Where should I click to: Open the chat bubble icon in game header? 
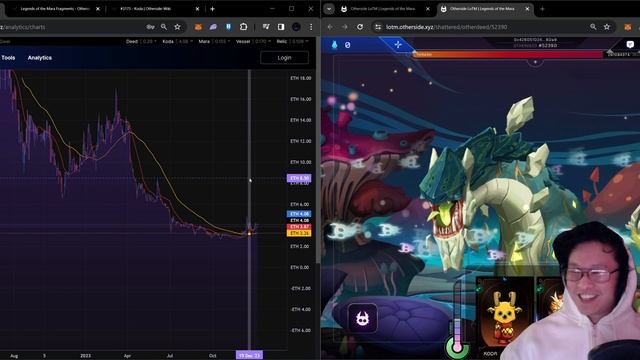(x=630, y=44)
